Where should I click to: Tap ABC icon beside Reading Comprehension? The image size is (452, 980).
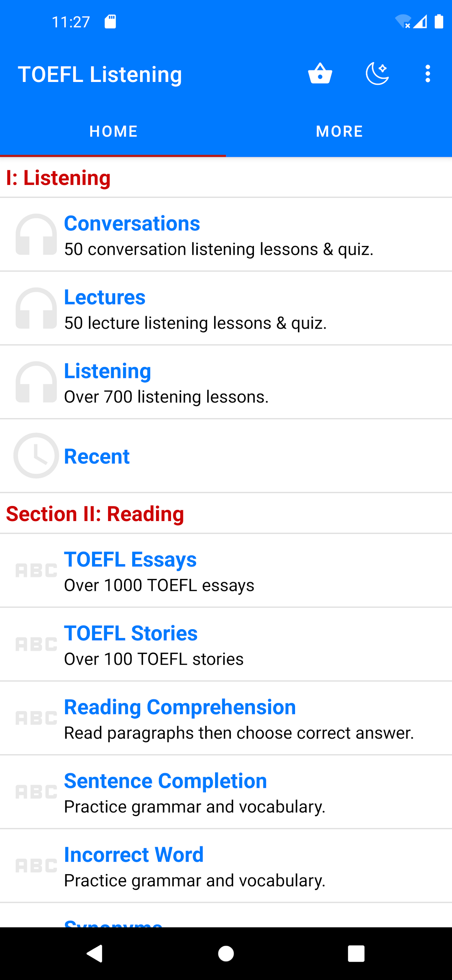click(x=36, y=718)
